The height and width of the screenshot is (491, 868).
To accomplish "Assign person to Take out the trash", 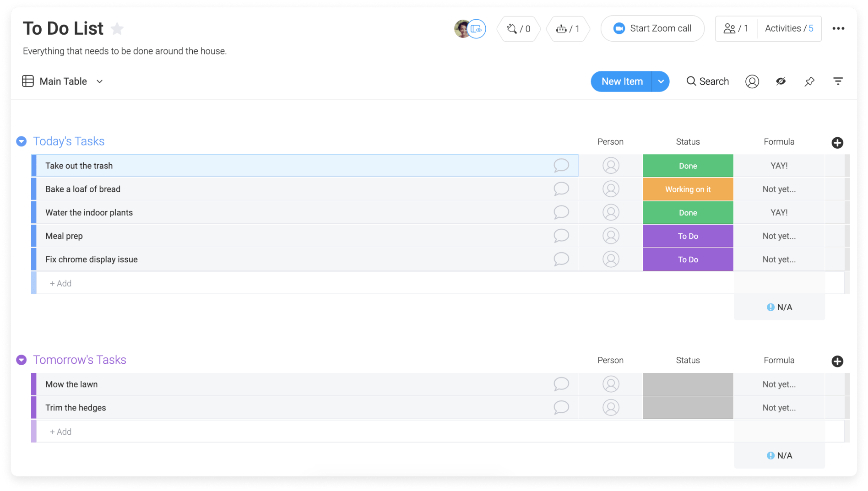I will pyautogui.click(x=611, y=166).
